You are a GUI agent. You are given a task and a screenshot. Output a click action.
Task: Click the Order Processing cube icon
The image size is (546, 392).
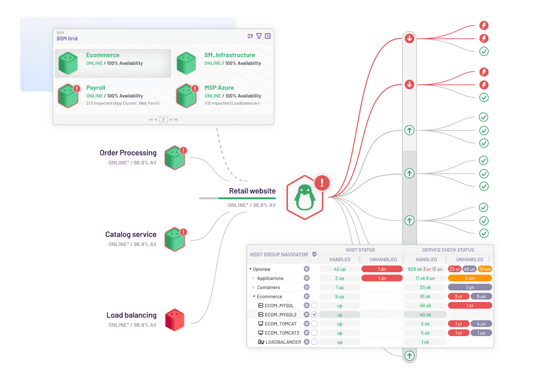click(x=174, y=158)
